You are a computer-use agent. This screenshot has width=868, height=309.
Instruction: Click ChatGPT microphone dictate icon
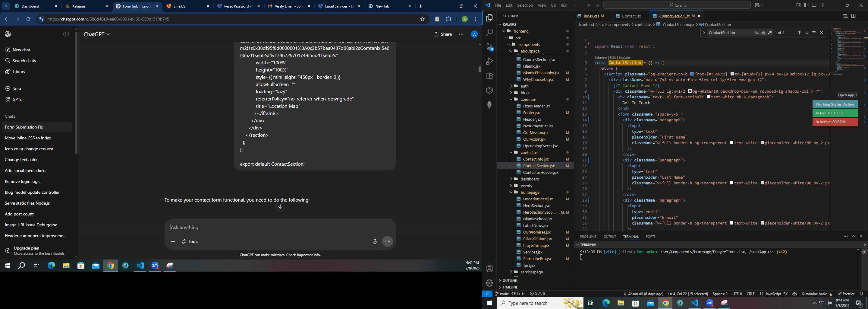pos(375,241)
